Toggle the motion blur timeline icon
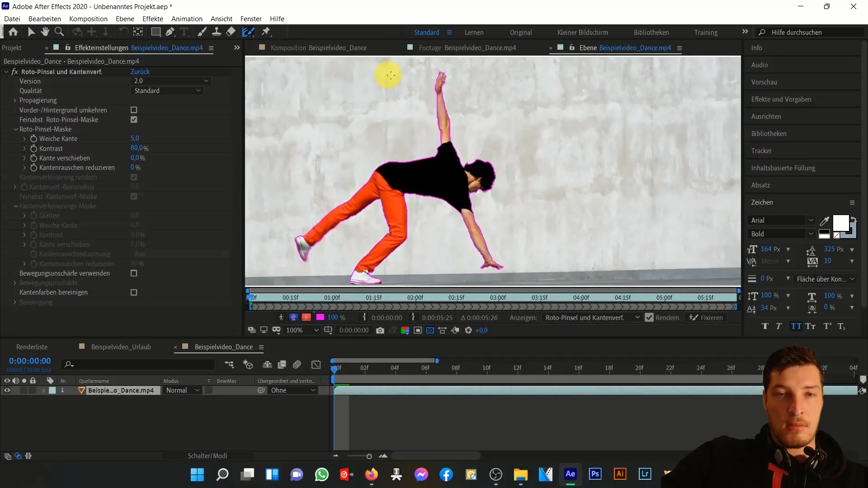 297,365
